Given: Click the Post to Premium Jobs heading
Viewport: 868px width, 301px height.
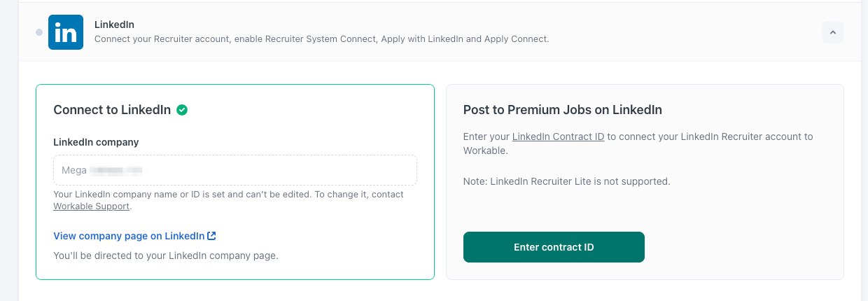Looking at the screenshot, I should click(x=562, y=110).
